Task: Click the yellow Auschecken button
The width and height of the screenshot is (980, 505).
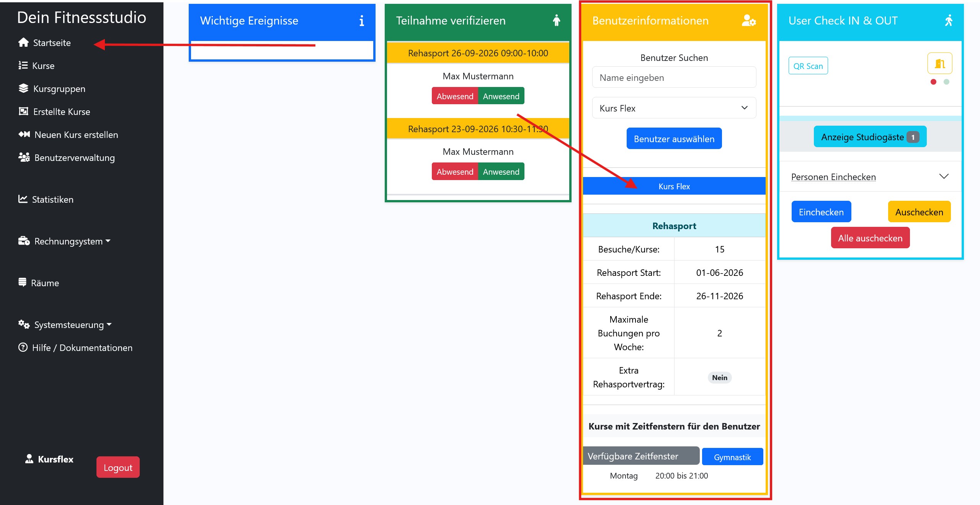Action: 919,212
